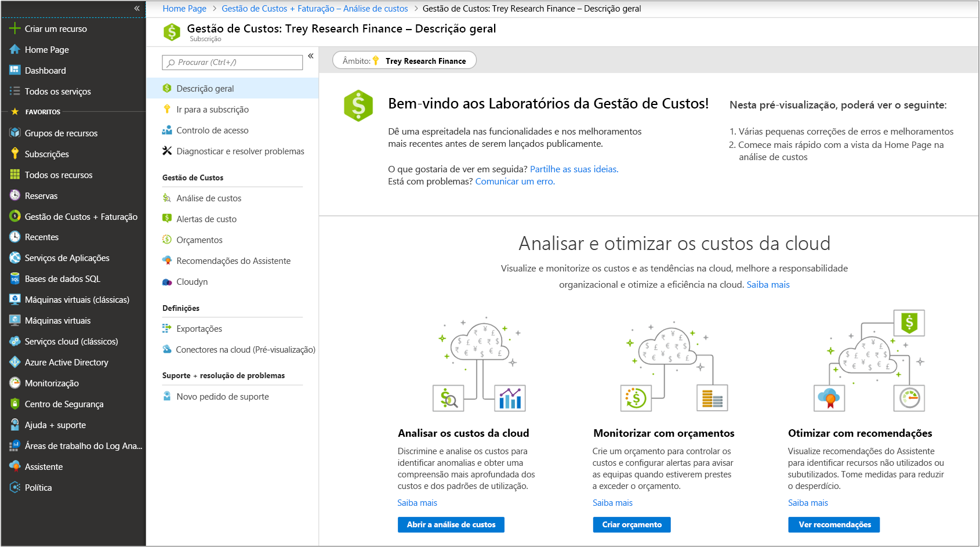
Task: Click Ver recomendações button
Action: [834, 524]
